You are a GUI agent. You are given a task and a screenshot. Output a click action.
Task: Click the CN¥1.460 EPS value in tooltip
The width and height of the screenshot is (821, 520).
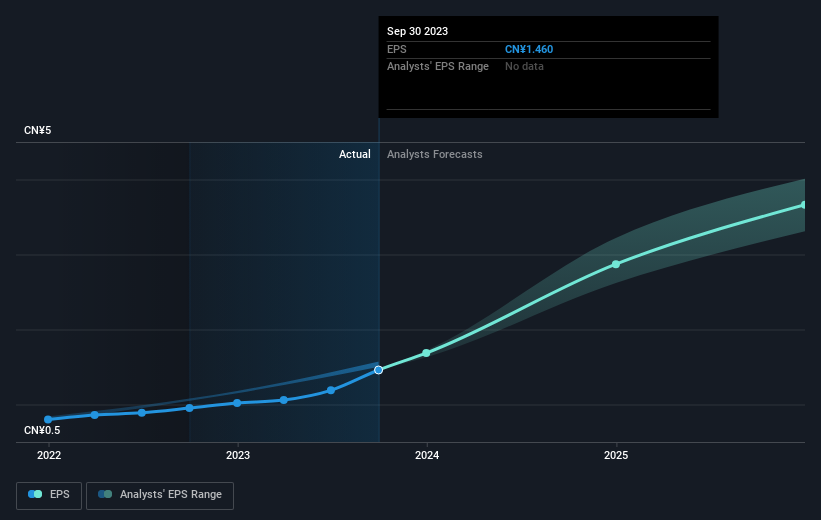click(x=529, y=49)
